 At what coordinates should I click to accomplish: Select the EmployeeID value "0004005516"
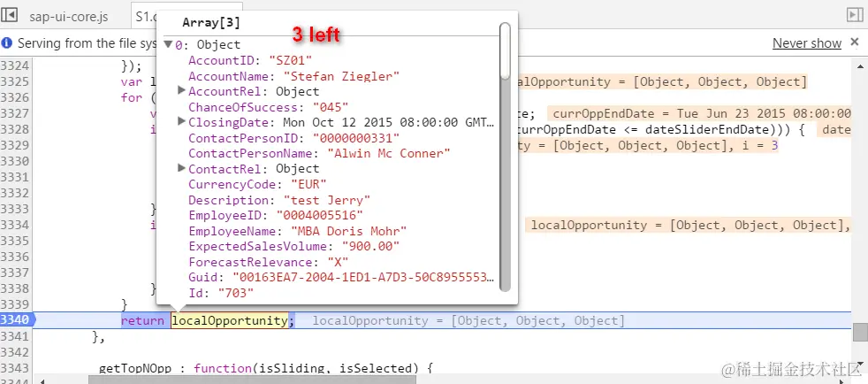tap(319, 216)
